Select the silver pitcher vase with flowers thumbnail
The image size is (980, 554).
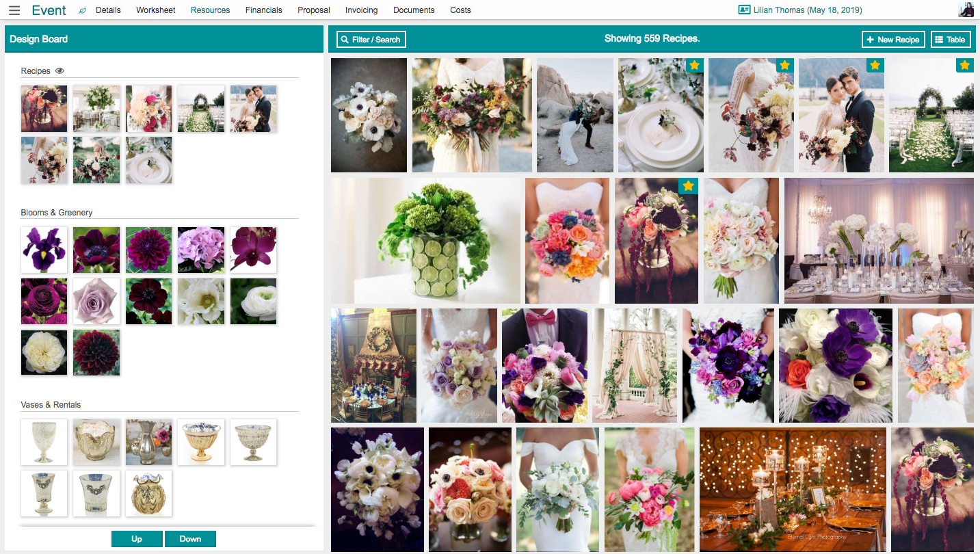149,443
